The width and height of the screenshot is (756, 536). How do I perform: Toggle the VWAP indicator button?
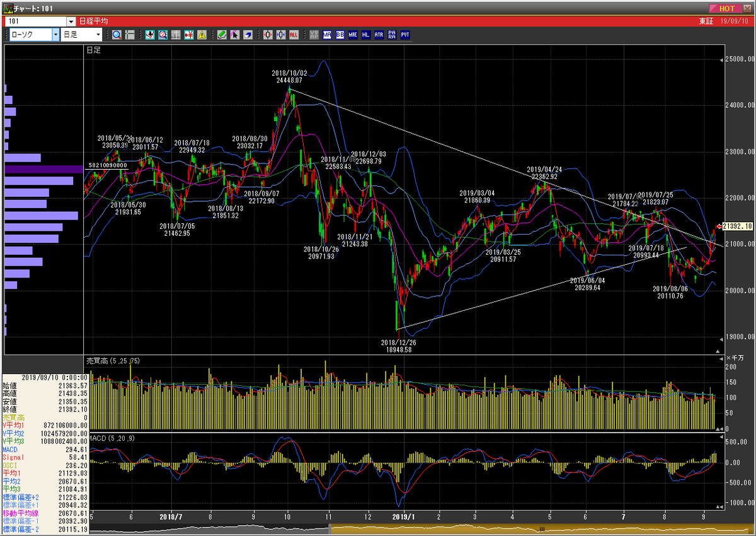(x=314, y=35)
